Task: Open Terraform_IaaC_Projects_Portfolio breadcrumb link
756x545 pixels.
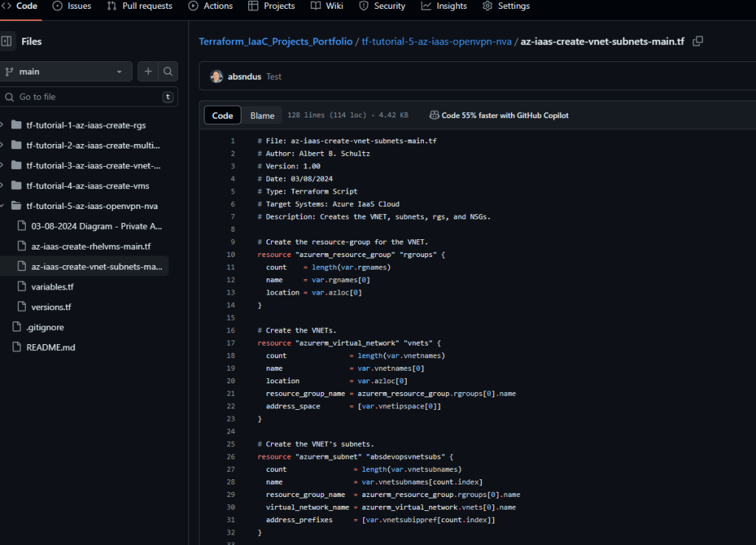Action: pyautogui.click(x=275, y=41)
